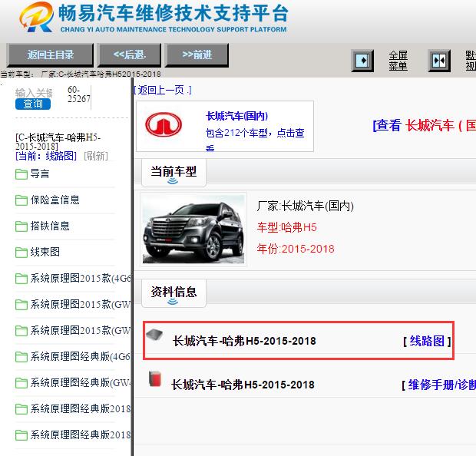The height and width of the screenshot is (456, 476).
Task: Go forward with the >>前进 button
Action: pyautogui.click(x=197, y=55)
